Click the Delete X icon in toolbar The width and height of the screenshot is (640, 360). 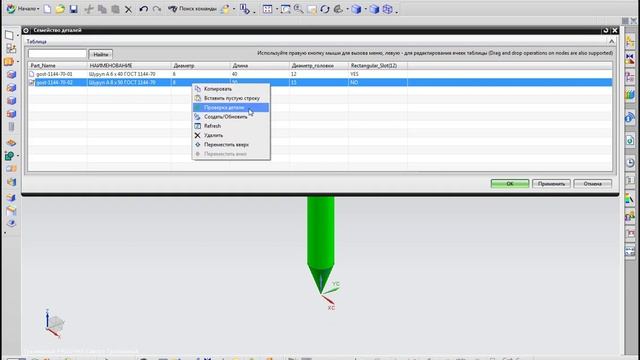pos(128,9)
